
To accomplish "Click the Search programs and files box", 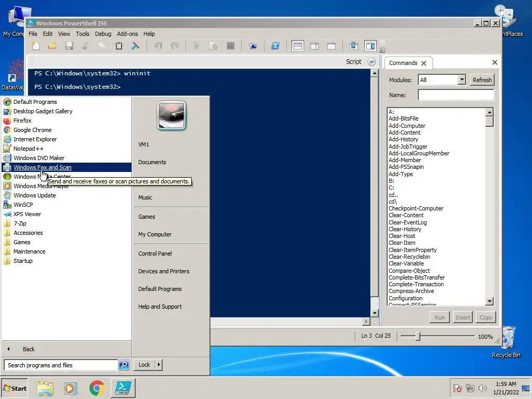I will (61, 365).
